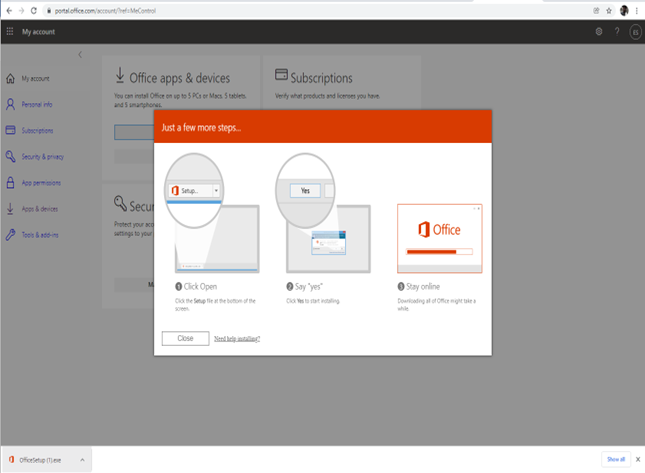This screenshot has width=645, height=473.
Task: Click the Tools & add-ins wrench icon
Action: [x=10, y=235]
